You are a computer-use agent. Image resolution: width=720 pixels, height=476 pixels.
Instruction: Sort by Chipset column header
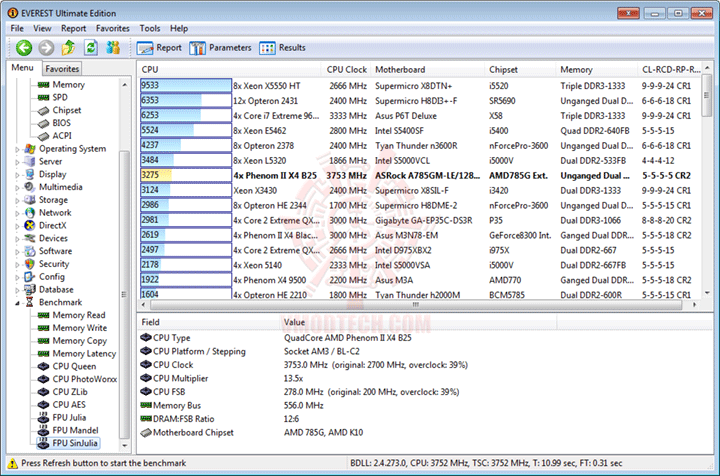(520, 69)
